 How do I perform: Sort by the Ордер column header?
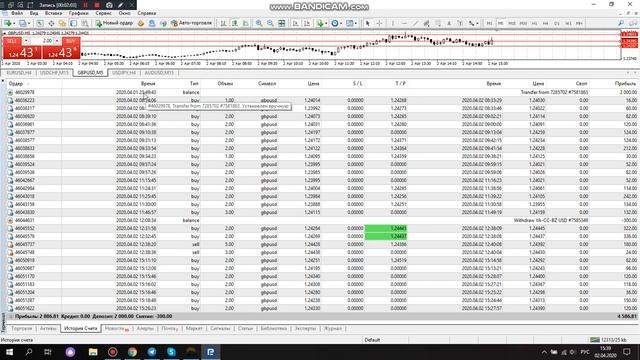(16, 83)
